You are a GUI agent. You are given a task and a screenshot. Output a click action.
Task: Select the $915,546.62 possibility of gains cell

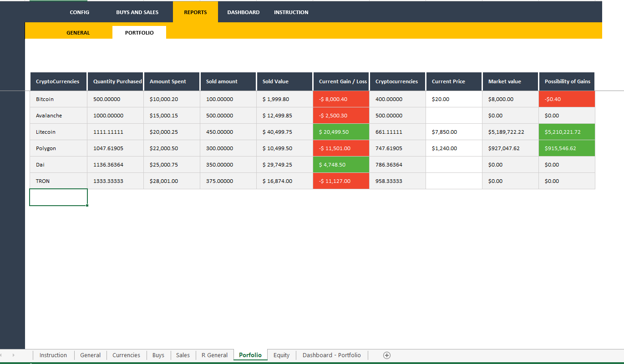567,148
